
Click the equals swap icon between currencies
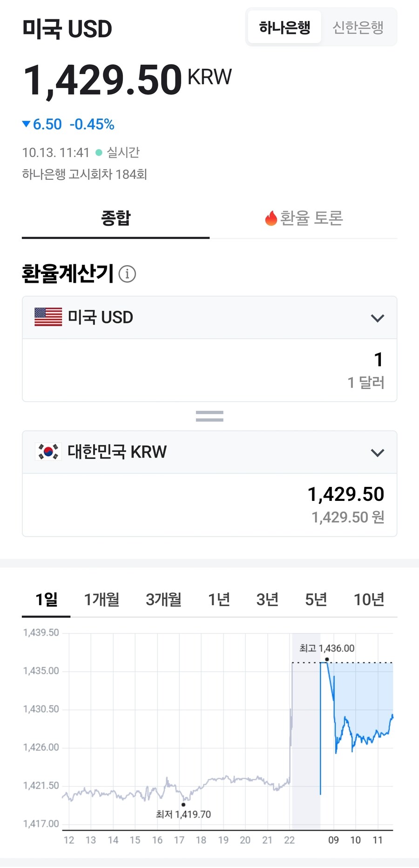(x=209, y=416)
